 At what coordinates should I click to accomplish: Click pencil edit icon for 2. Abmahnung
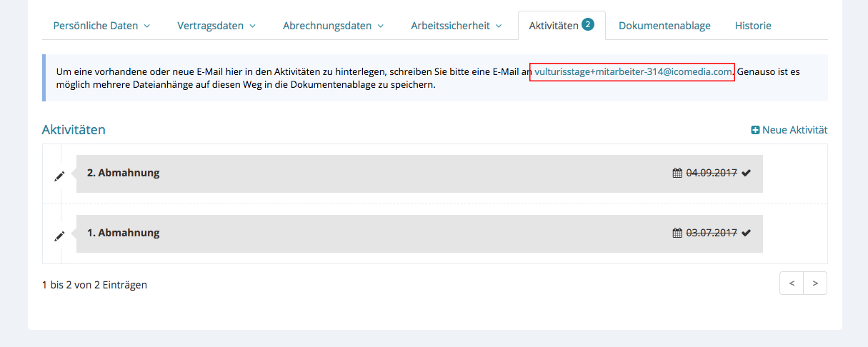click(60, 176)
